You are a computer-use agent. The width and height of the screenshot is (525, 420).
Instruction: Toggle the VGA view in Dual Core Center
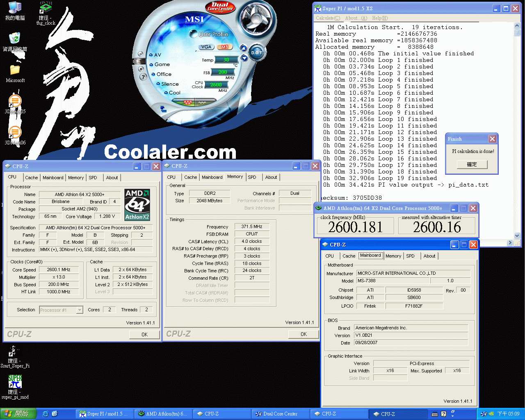pyautogui.click(x=206, y=47)
